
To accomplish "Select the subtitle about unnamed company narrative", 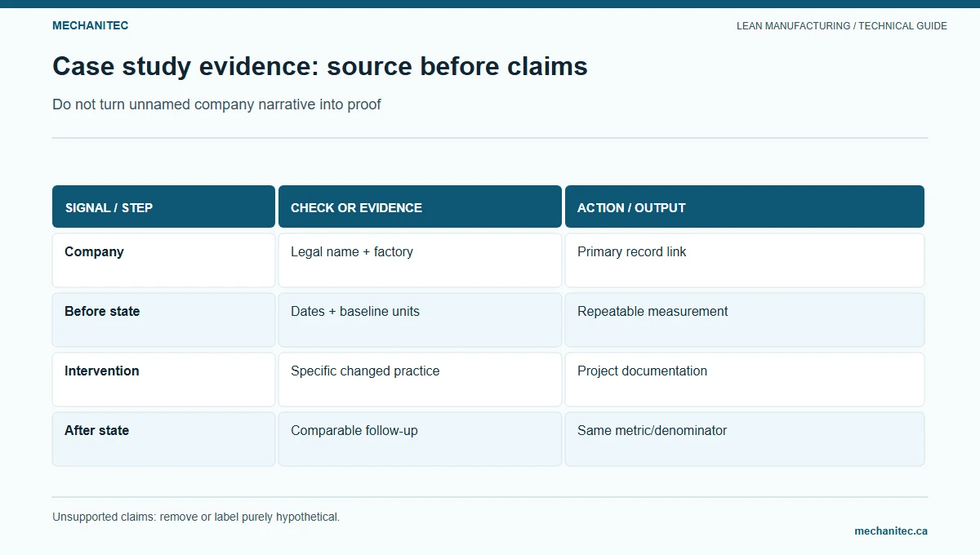I will tap(216, 104).
